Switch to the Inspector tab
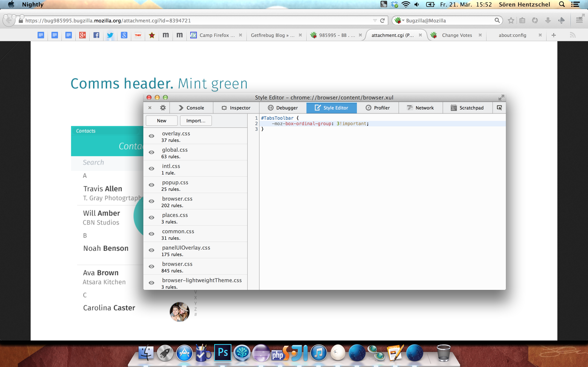Viewport: 588px width, 367px height. [x=236, y=108]
